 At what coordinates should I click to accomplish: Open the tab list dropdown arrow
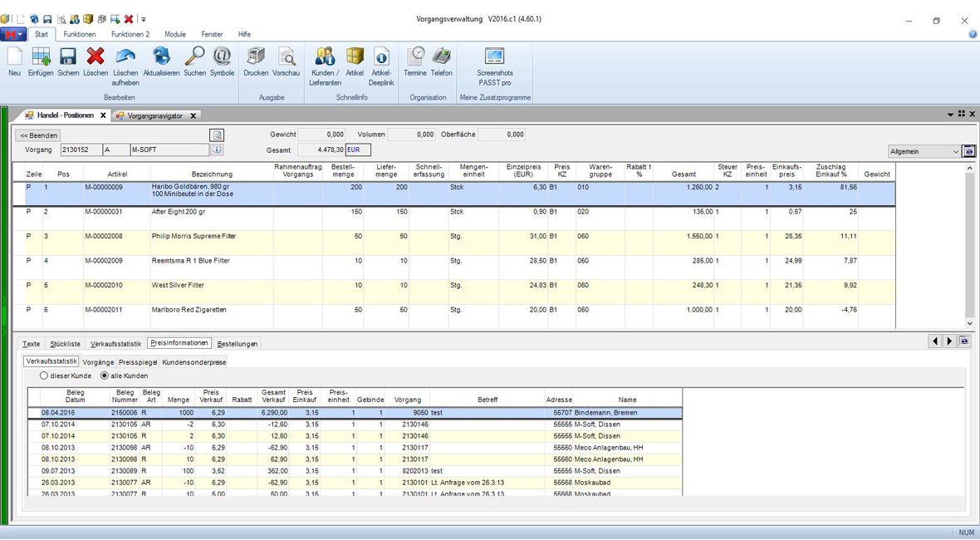950,115
